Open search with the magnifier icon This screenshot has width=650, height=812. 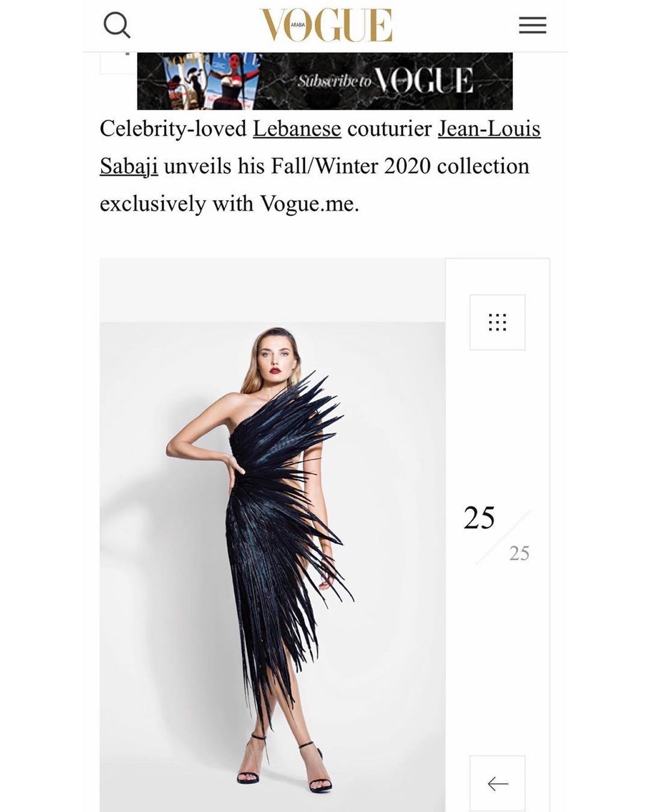pyautogui.click(x=117, y=25)
